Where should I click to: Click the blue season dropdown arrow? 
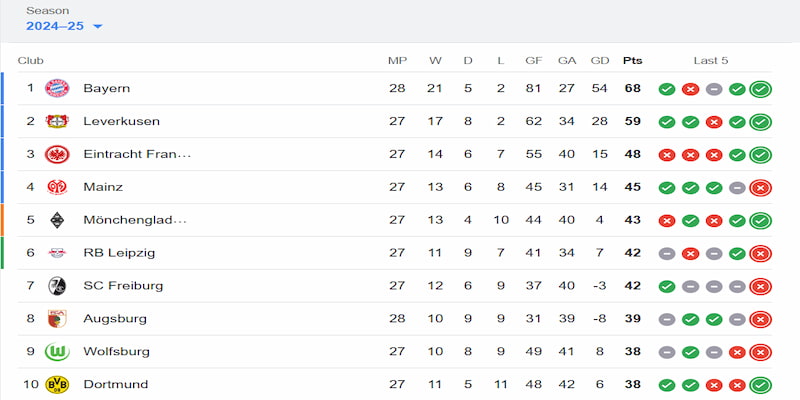[x=97, y=27]
